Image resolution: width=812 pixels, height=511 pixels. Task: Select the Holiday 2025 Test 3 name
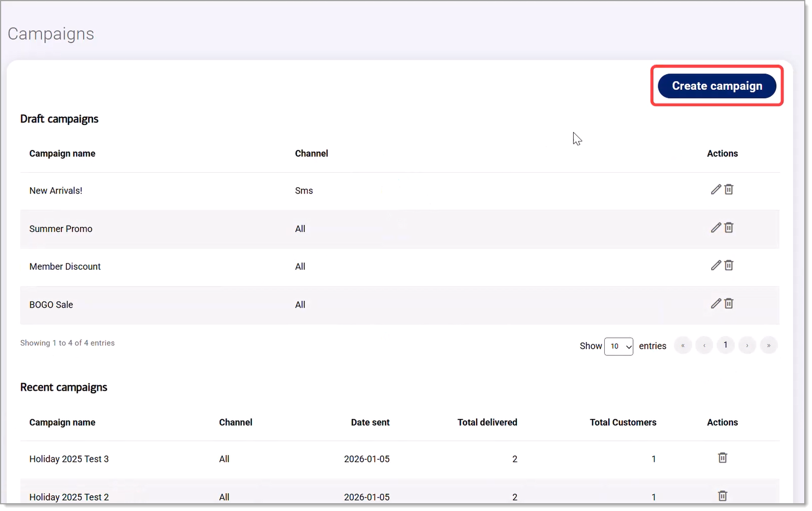(69, 459)
